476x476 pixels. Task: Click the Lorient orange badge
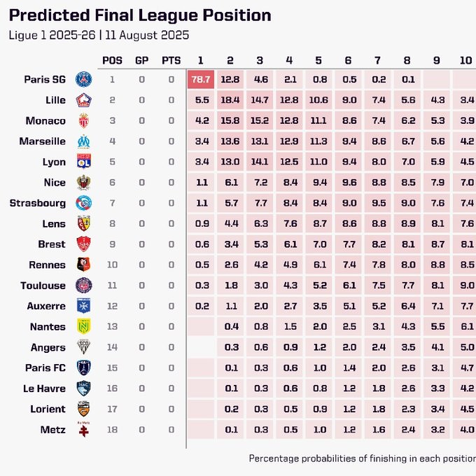(83, 409)
